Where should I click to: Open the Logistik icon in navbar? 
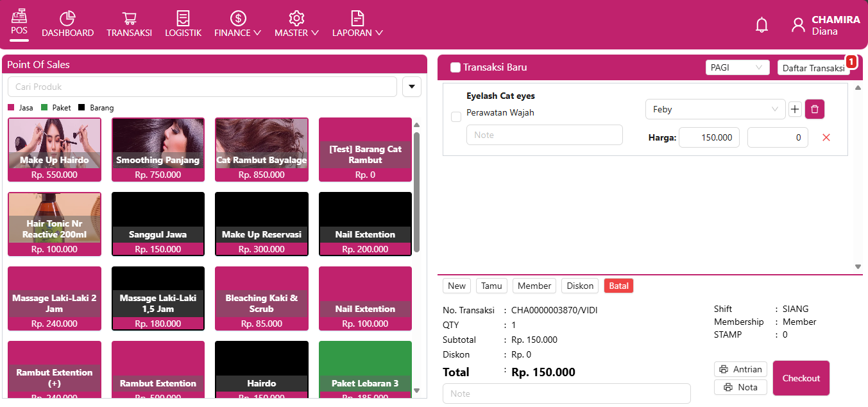(x=183, y=19)
